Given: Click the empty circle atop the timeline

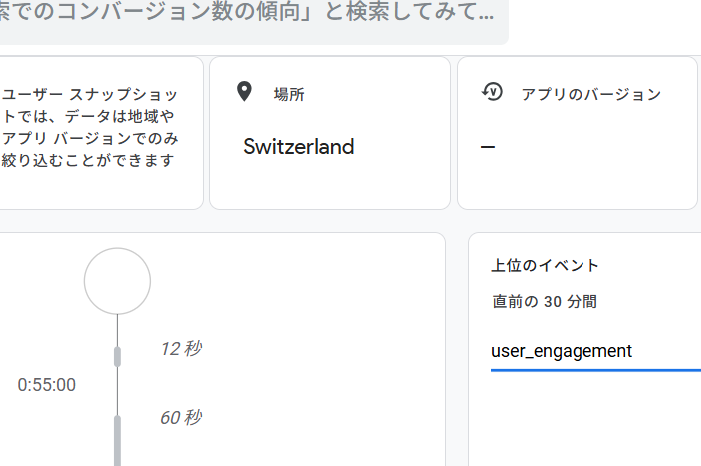Looking at the screenshot, I should click(117, 281).
